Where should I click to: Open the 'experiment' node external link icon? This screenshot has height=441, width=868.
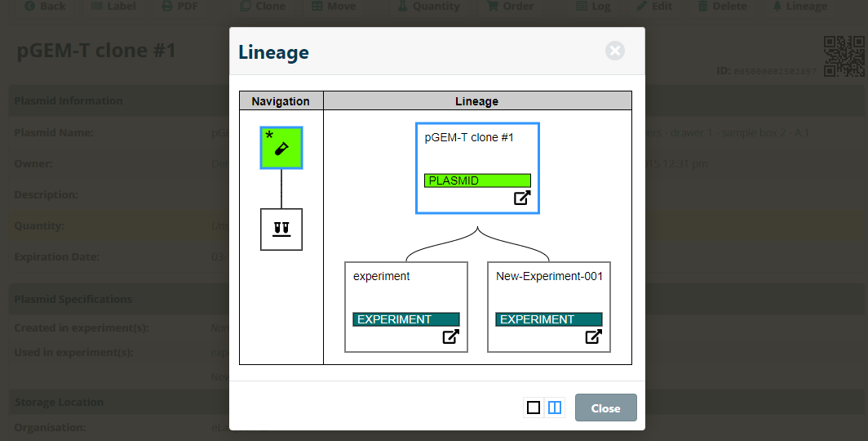coord(450,336)
